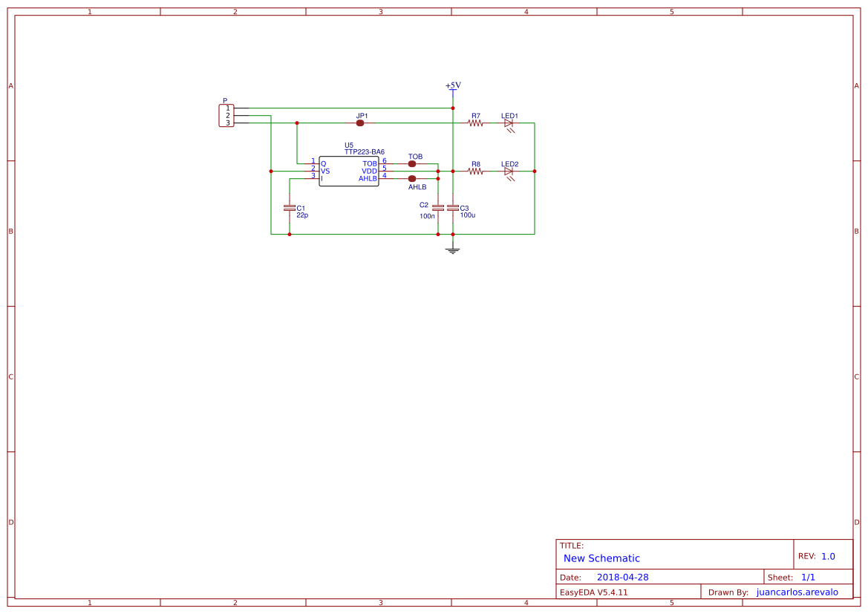Click resistor R7 symbol
This screenshot has width=868, height=614.
click(475, 123)
